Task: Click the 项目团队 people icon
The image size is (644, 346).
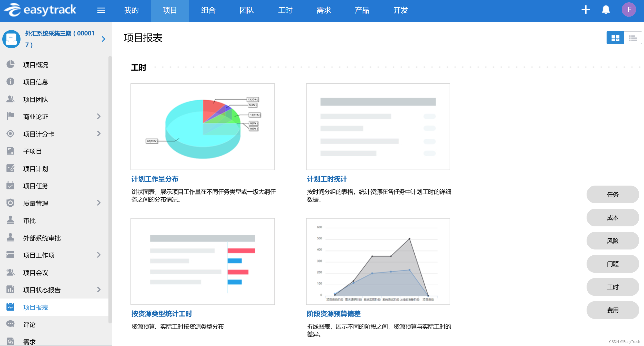Action: [x=11, y=99]
